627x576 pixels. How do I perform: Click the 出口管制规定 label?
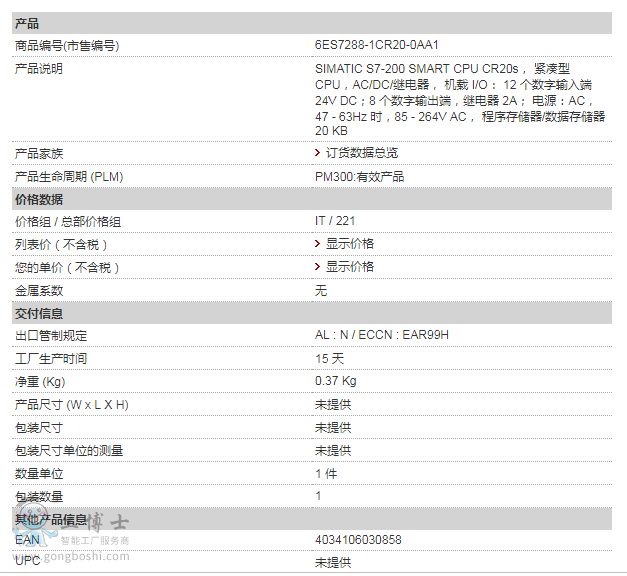51,336
